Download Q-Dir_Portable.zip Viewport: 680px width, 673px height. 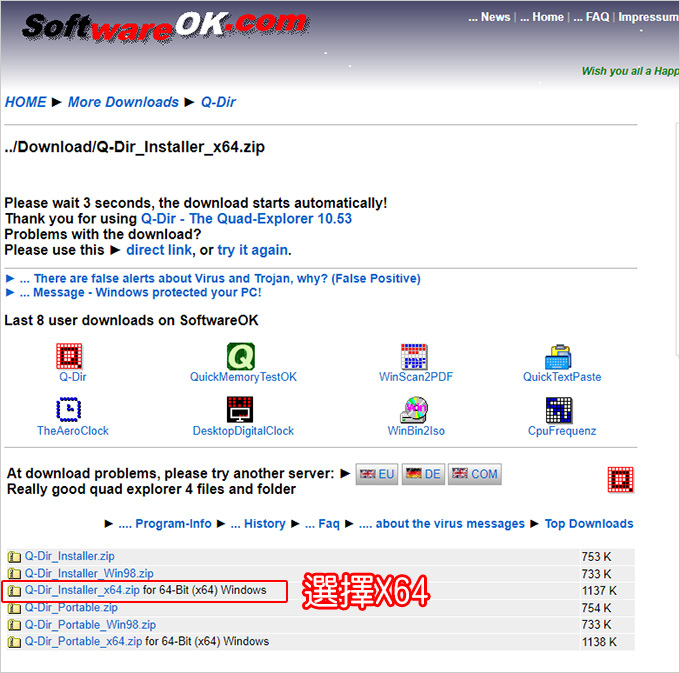pyautogui.click(x=71, y=608)
